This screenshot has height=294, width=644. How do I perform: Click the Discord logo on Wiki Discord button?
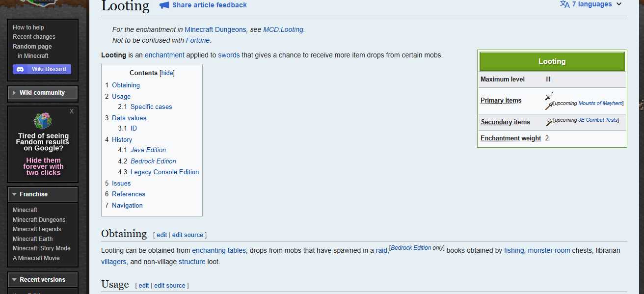[x=20, y=69]
